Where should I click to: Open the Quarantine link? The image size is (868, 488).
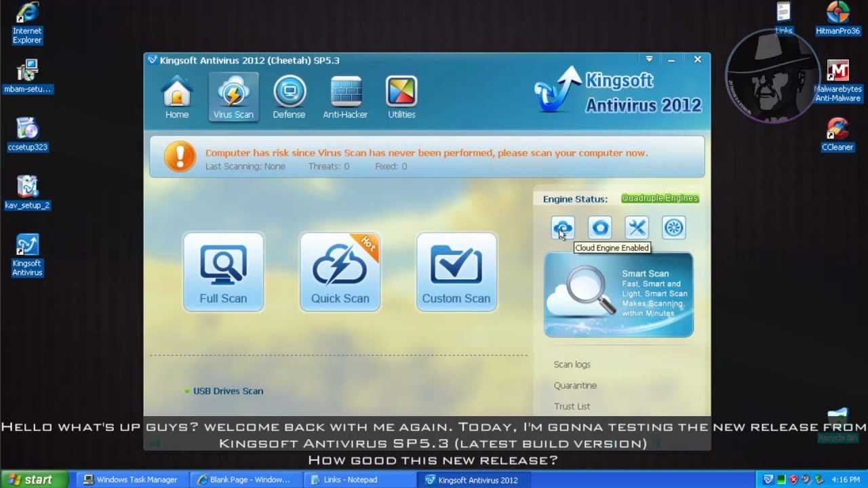[x=575, y=385]
